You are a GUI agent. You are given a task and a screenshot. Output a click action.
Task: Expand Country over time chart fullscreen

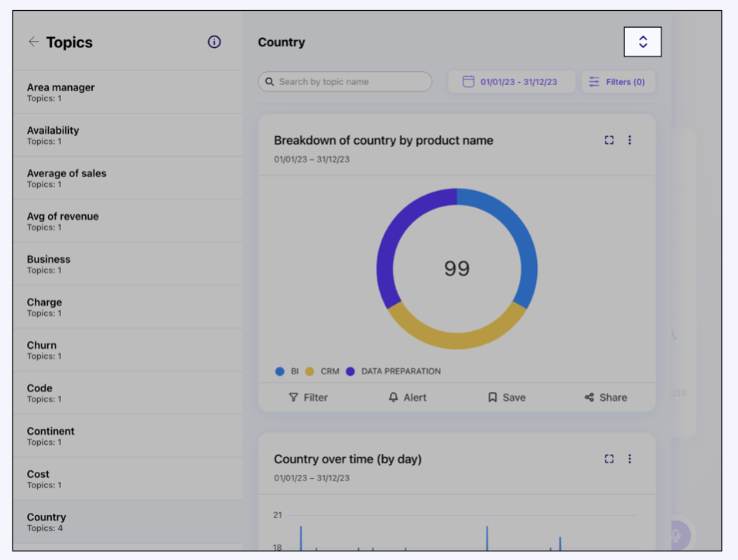(609, 459)
